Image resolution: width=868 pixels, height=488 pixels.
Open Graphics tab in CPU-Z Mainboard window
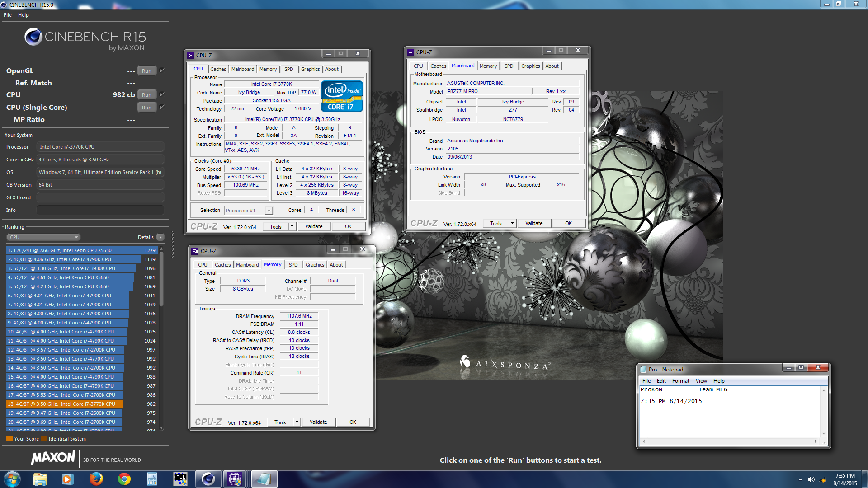click(531, 66)
